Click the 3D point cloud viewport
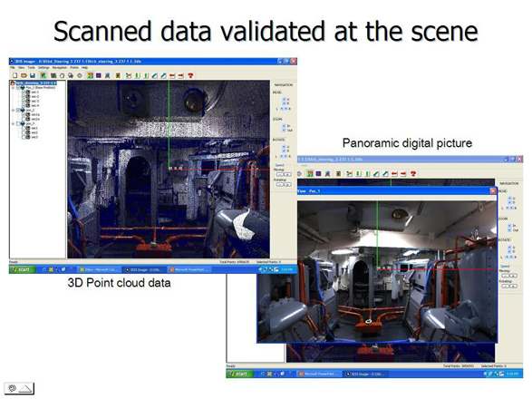Viewport: 532px width, 399px height. click(169, 169)
